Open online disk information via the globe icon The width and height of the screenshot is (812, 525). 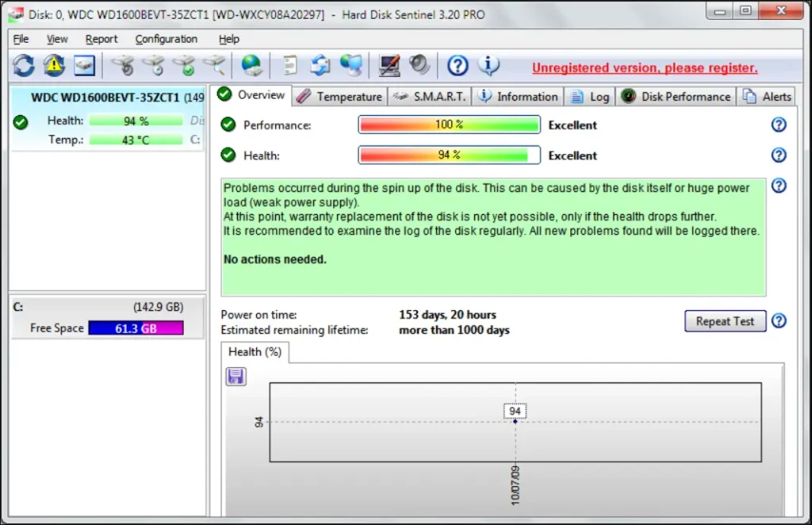252,65
